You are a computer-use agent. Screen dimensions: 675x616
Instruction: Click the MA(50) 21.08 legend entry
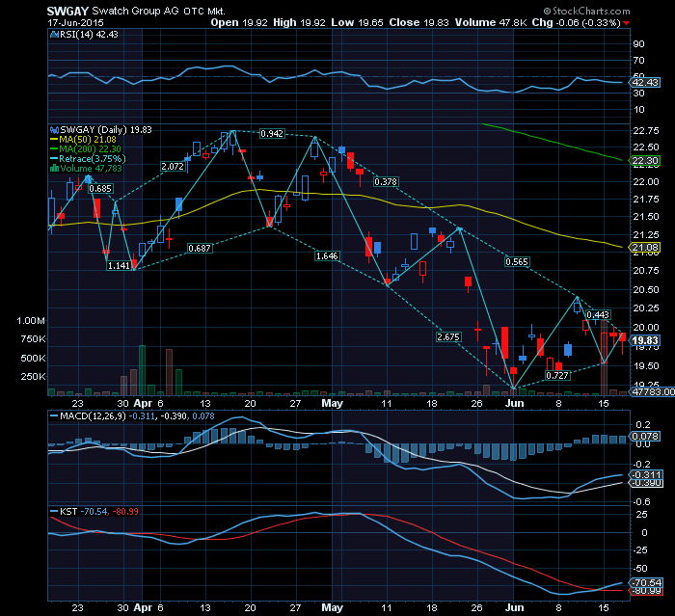[88, 140]
